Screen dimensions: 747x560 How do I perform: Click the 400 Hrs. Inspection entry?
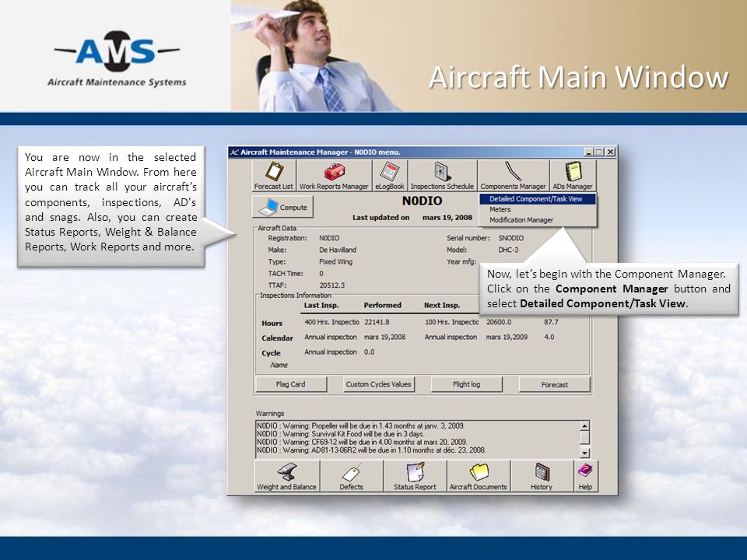[x=331, y=322]
